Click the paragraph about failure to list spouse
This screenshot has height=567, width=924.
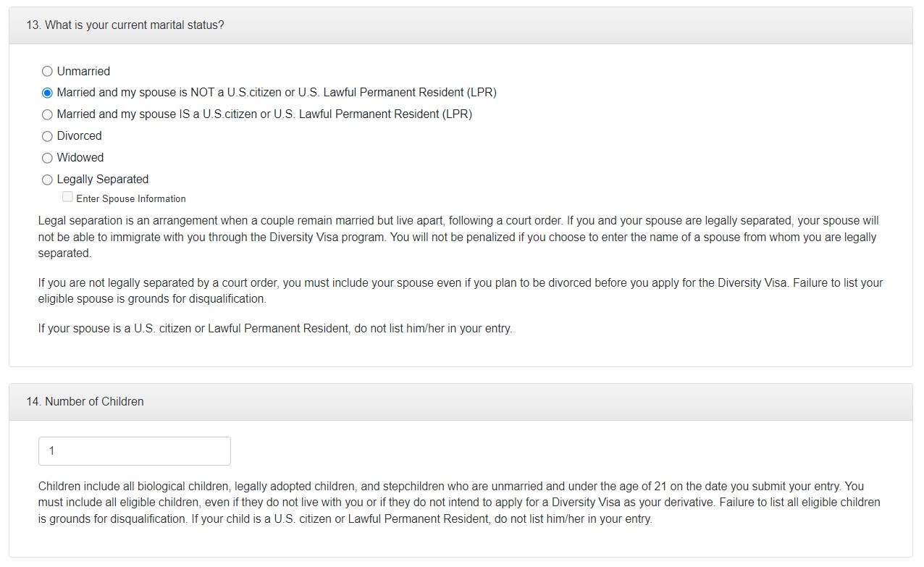tap(461, 290)
